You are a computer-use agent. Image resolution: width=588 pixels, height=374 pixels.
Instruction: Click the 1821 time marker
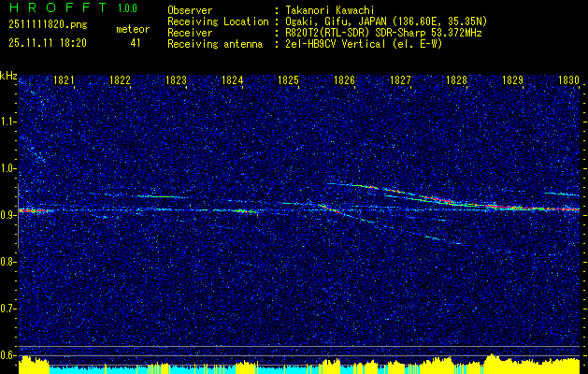click(64, 79)
